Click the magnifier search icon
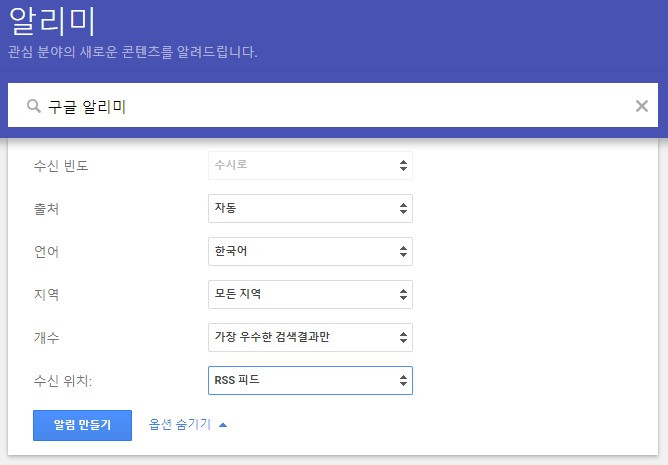The image size is (668, 465). 34,106
